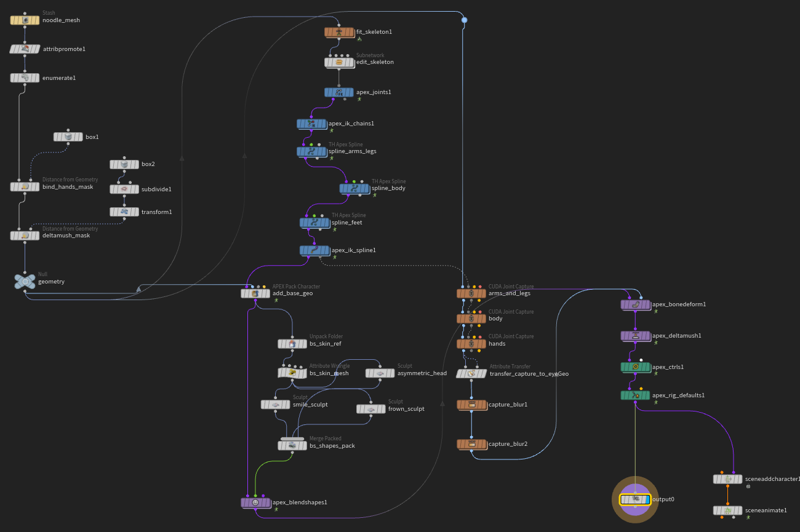The image size is (800, 532).
Task: Select the apex_bonedeform1 node icon
Action: click(635, 304)
